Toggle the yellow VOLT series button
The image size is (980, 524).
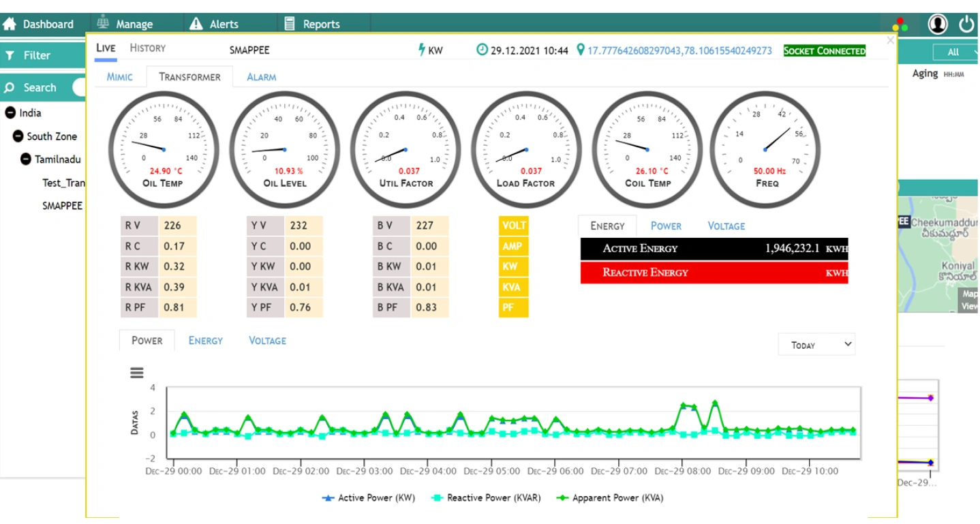point(513,225)
